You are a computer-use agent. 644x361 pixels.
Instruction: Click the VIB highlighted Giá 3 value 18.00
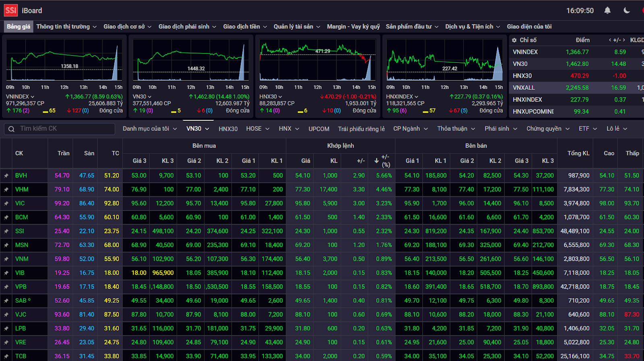click(x=139, y=273)
